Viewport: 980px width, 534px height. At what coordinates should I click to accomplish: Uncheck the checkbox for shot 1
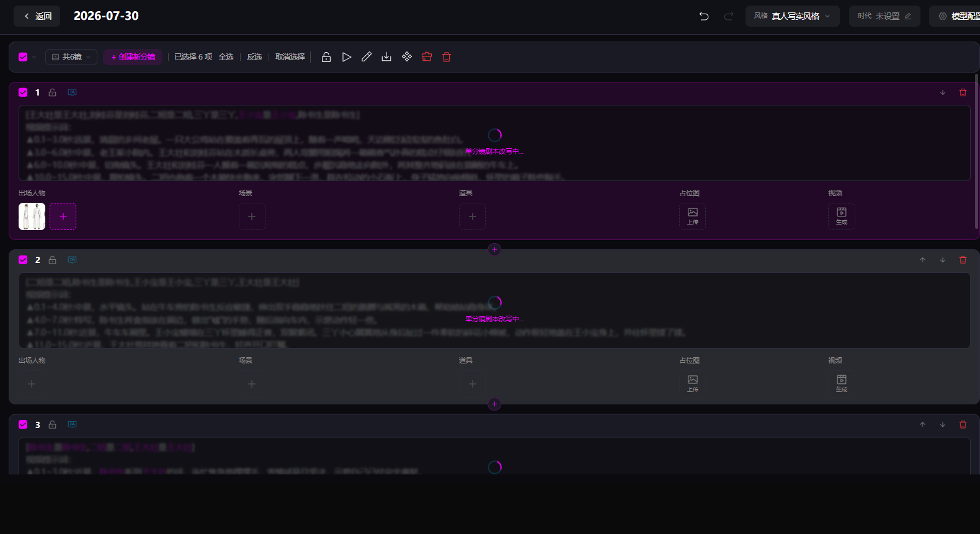[23, 92]
